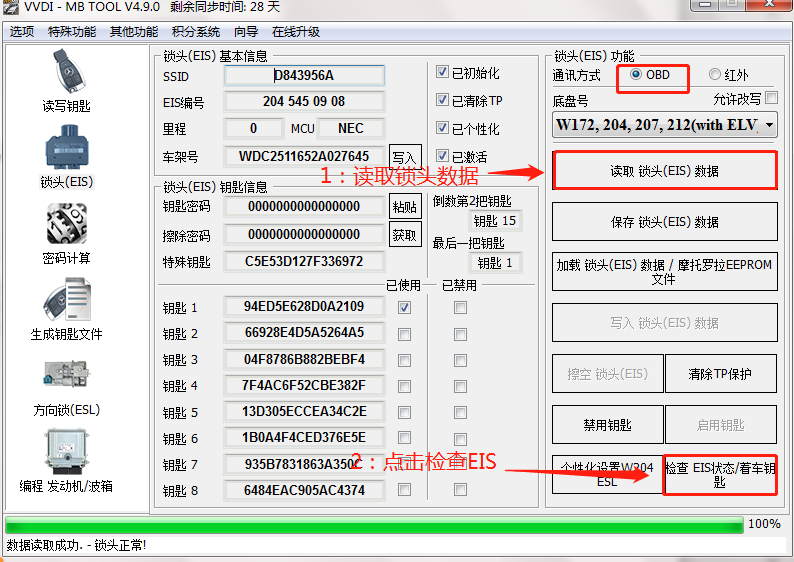Click the 钥匙 8 field 6484EAC905AC4374
The image size is (794, 562).
(x=304, y=490)
